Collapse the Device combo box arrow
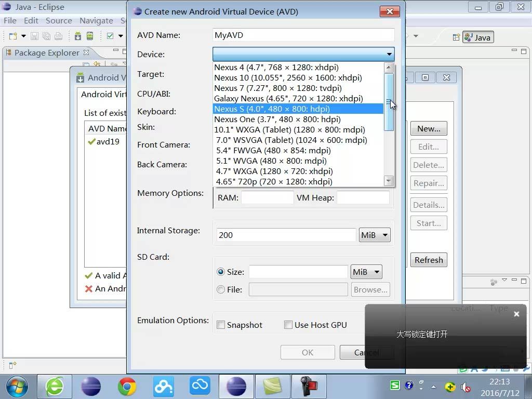This screenshot has width=532, height=399. (389, 54)
